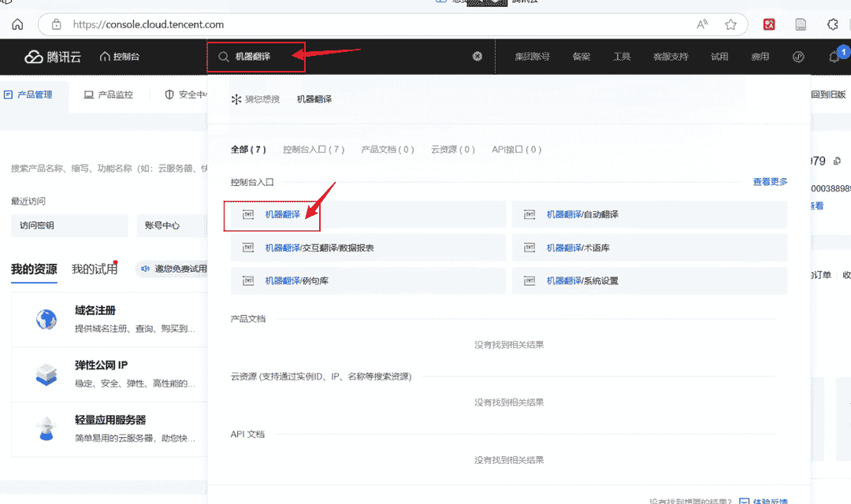The image size is (851, 504).
Task: Click the browser home icon
Action: (x=17, y=24)
